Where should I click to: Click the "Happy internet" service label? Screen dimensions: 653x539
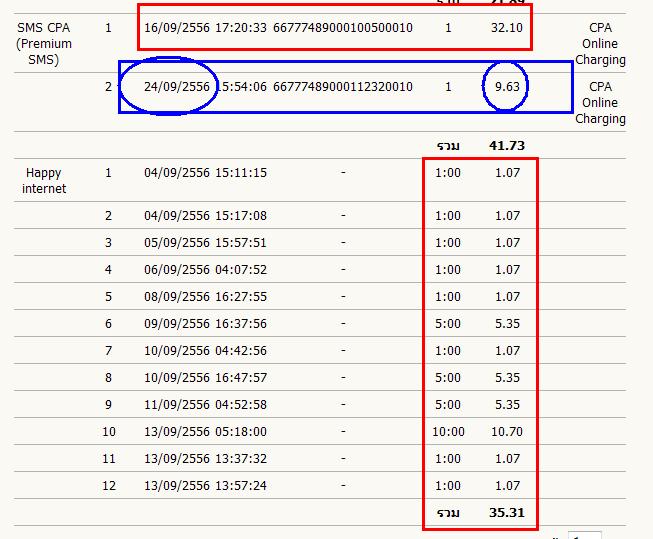click(x=44, y=180)
